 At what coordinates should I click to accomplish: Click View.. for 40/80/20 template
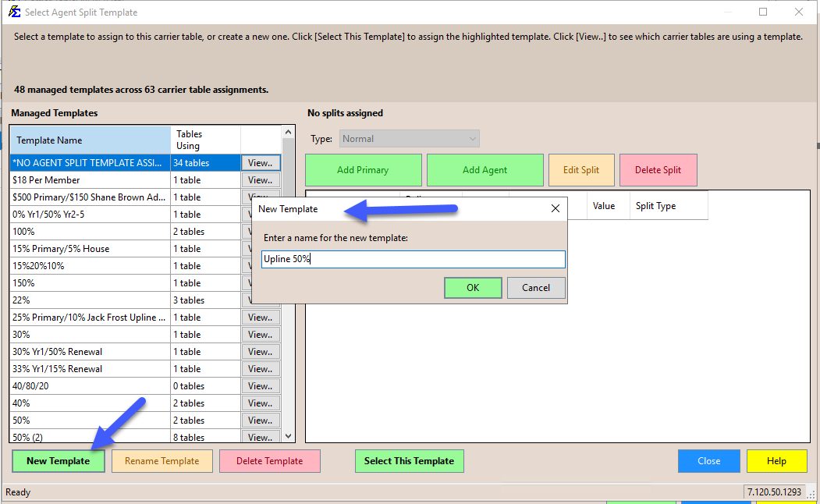coord(261,386)
